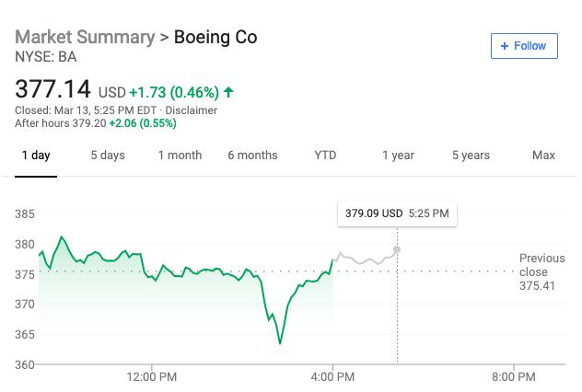
Task: Click the gray hover dot on the chart
Action: coord(397,249)
